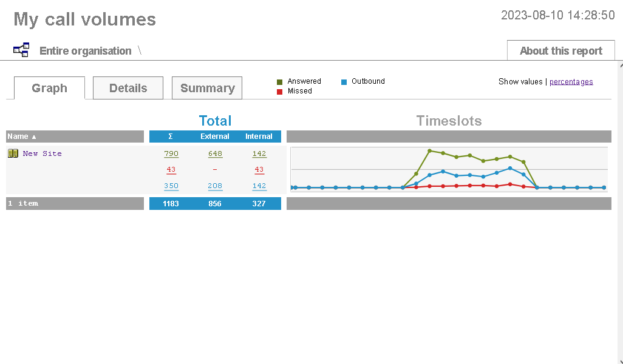The image size is (623, 364).
Task: Toggle the blue Outbound legend marker
Action: (x=344, y=81)
